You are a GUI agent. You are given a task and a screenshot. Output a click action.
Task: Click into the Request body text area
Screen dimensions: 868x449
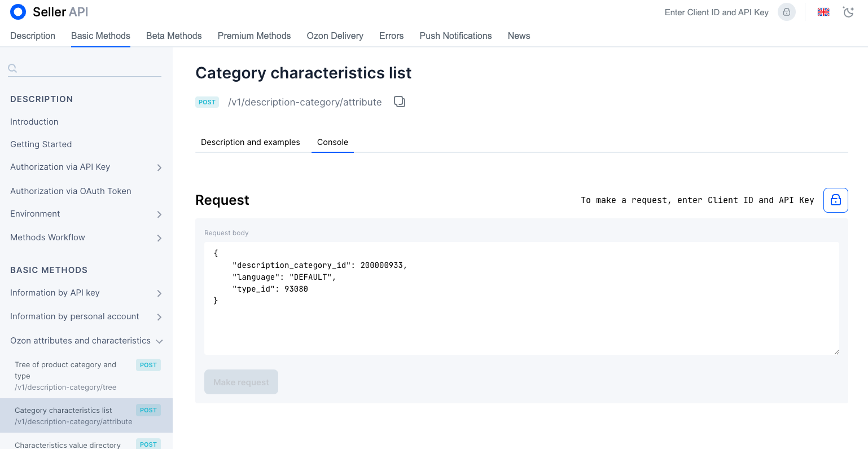(x=521, y=298)
